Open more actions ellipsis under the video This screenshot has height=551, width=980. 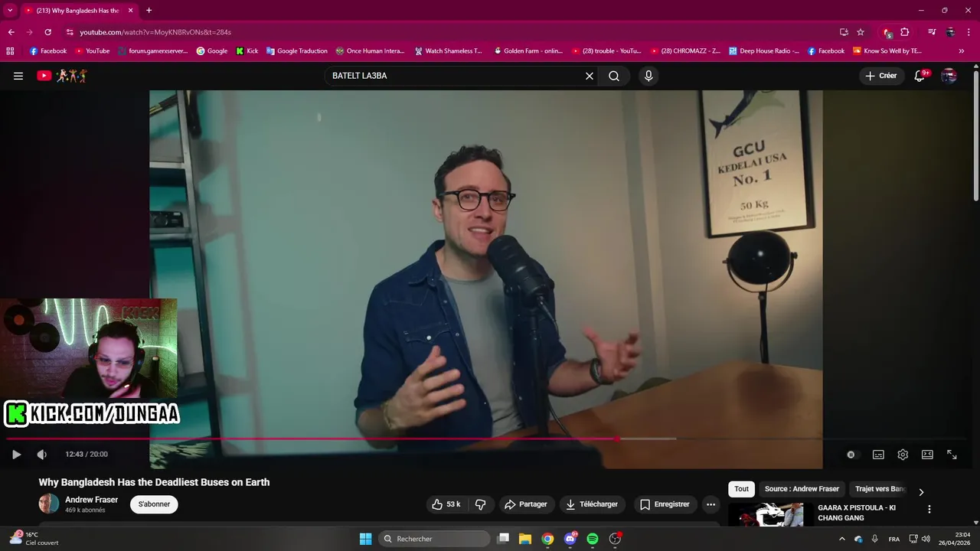710,504
